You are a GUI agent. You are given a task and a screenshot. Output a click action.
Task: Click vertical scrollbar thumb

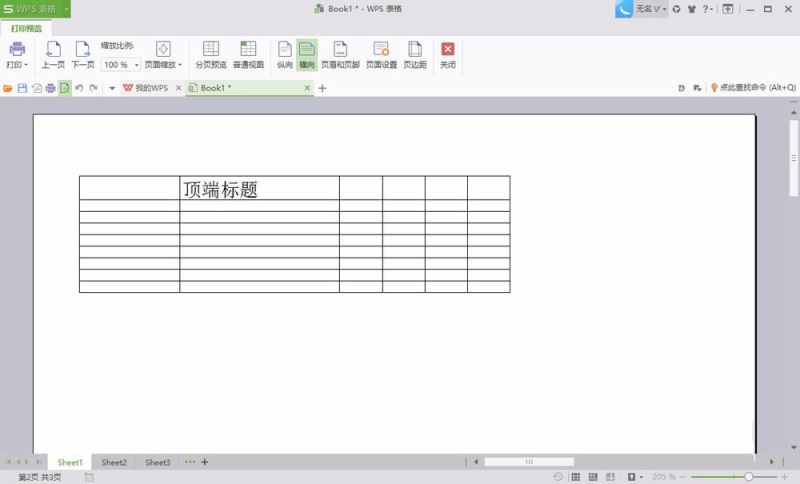coord(793,158)
